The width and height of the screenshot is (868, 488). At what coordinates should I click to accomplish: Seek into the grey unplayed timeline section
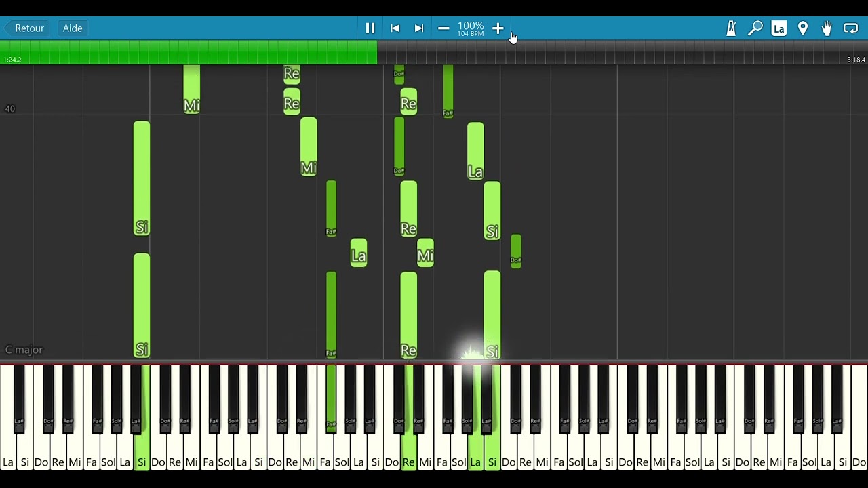coord(623,53)
